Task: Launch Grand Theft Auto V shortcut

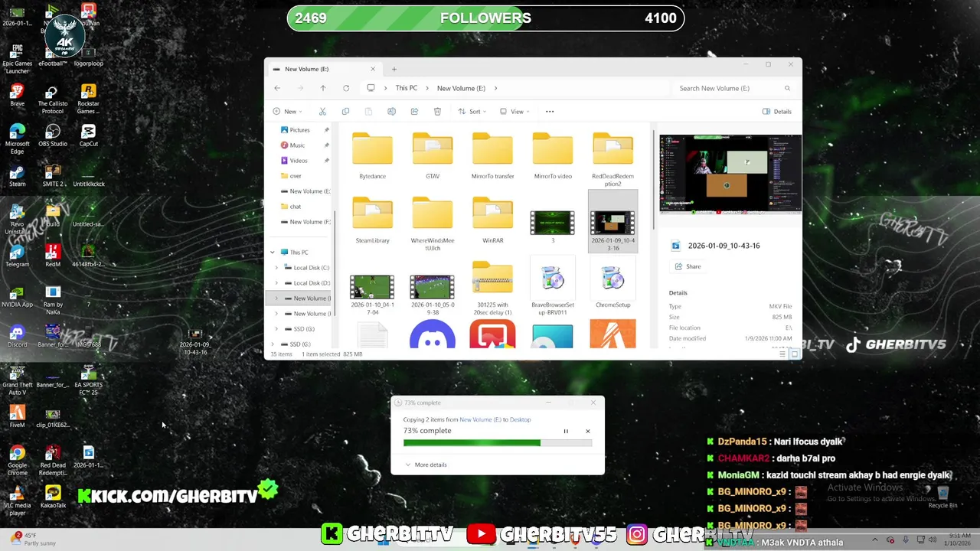Action: click(17, 381)
